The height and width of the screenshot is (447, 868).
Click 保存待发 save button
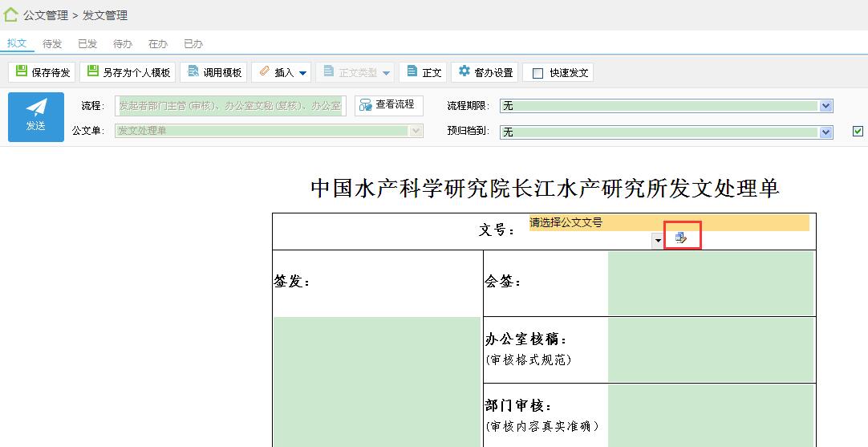(x=42, y=72)
